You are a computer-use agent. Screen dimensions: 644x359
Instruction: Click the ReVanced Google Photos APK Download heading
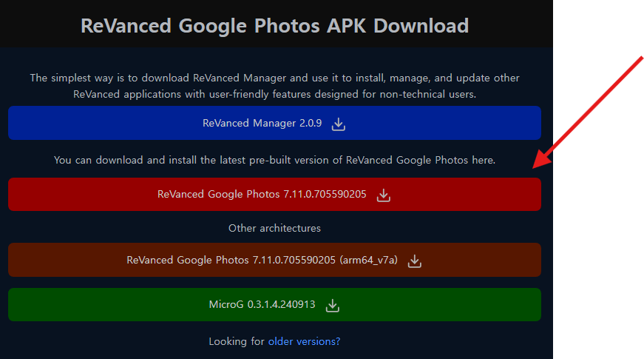(274, 26)
